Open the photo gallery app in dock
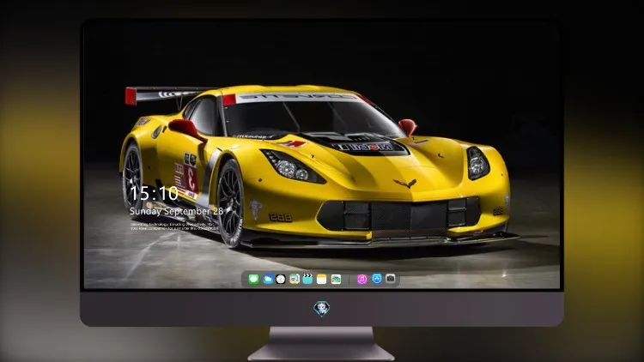Screen dimensions: 644x362 pyautogui.click(x=336, y=279)
